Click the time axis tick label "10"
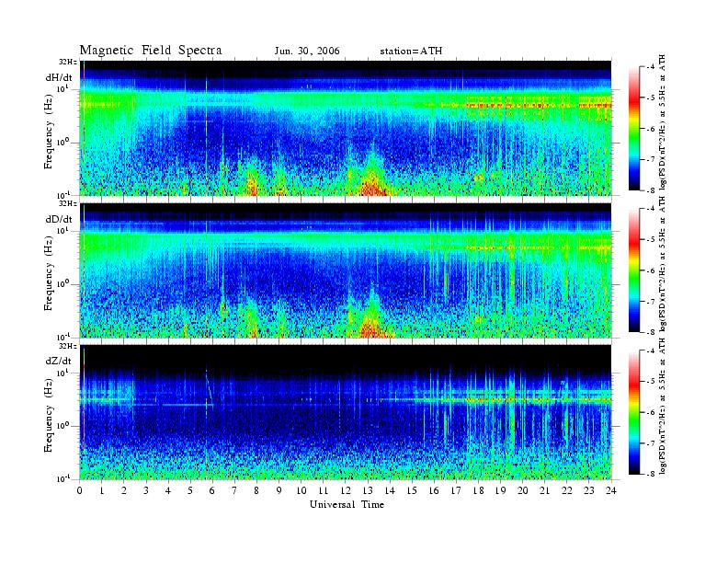 [x=301, y=491]
